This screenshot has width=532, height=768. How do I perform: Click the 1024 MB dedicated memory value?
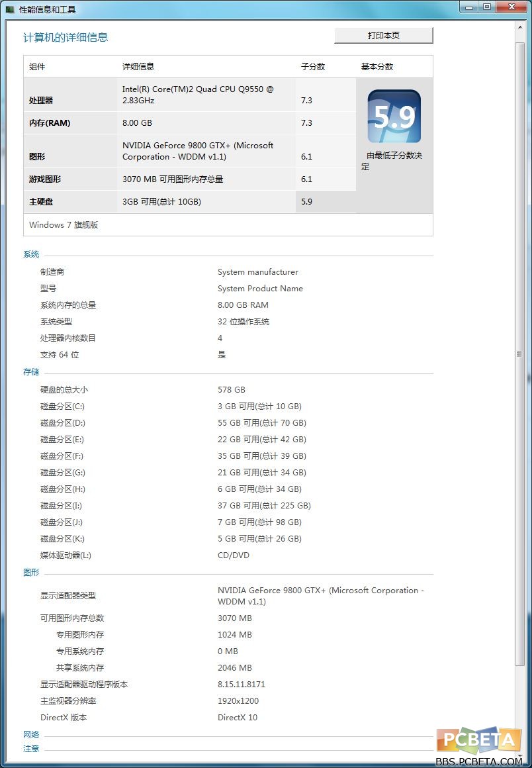click(235, 635)
